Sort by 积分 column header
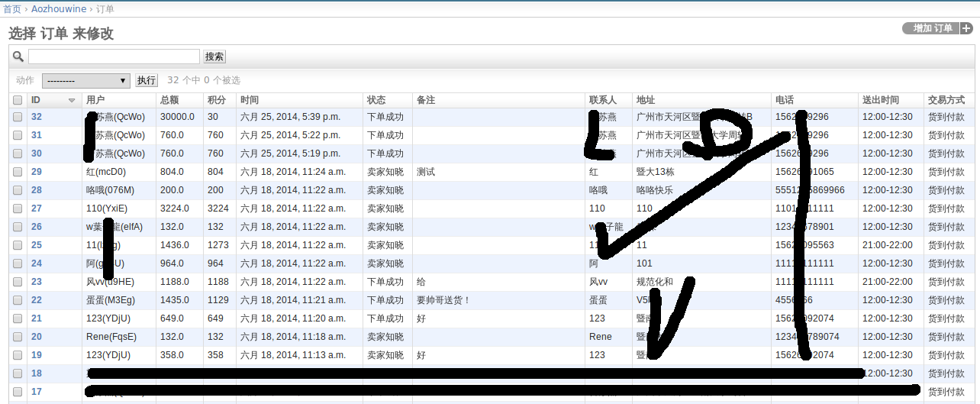The height and width of the screenshot is (404, 980). [217, 100]
